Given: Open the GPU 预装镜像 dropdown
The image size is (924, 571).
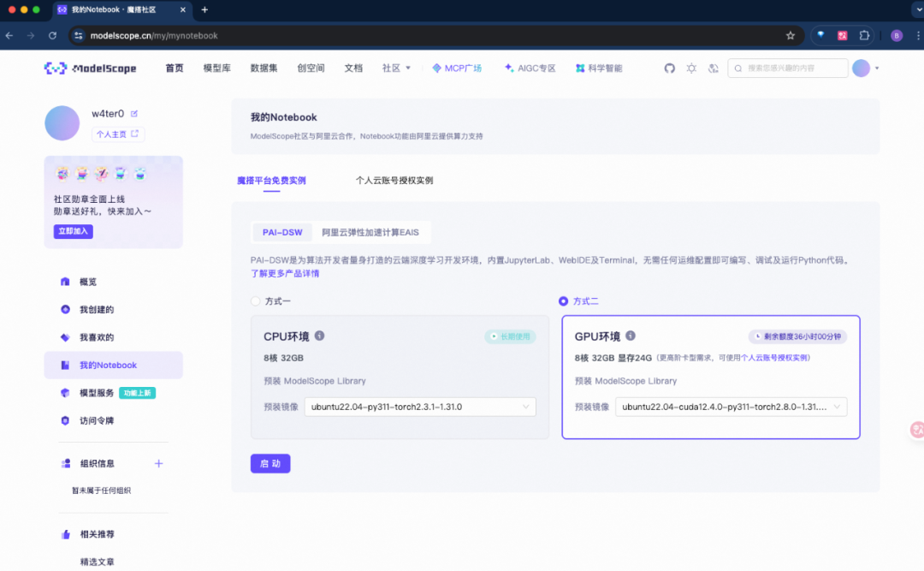Looking at the screenshot, I should 731,407.
